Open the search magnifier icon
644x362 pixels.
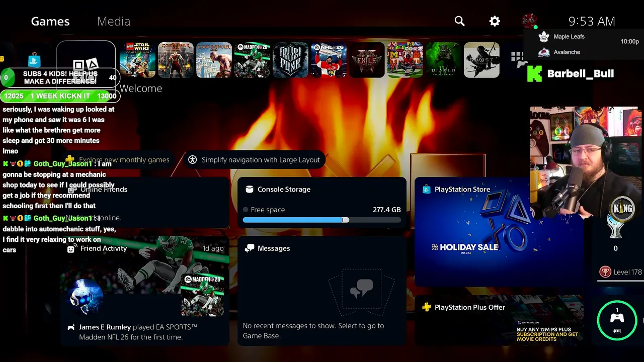click(x=459, y=21)
